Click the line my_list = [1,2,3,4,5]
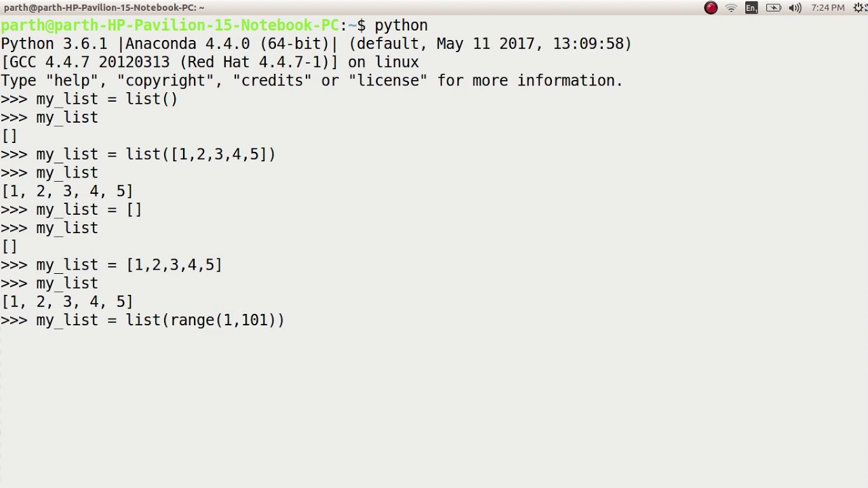The width and height of the screenshot is (868, 488). [x=129, y=264]
